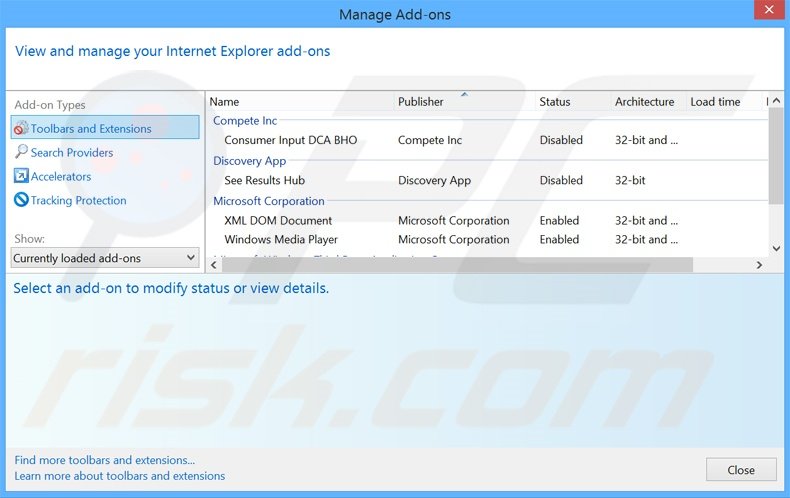Collapse the Compete Inc group header
The width and height of the screenshot is (790, 498).
click(245, 121)
